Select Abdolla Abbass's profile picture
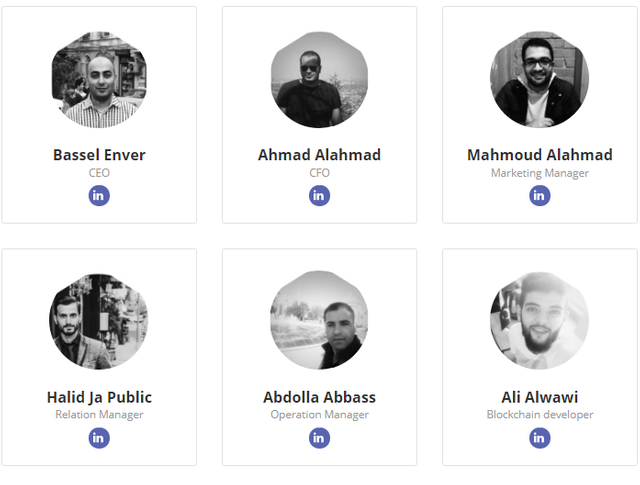The width and height of the screenshot is (640, 485). [319, 321]
